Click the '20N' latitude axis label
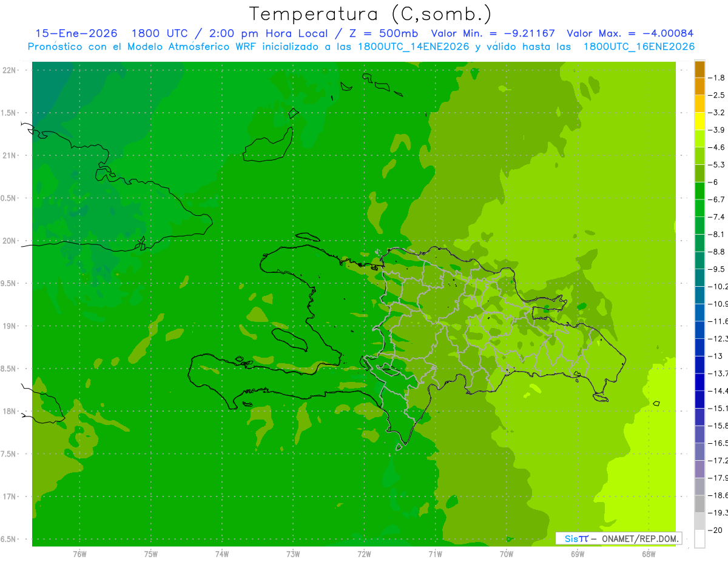Image resolution: width=728 pixels, height=562 pixels. [x=9, y=241]
